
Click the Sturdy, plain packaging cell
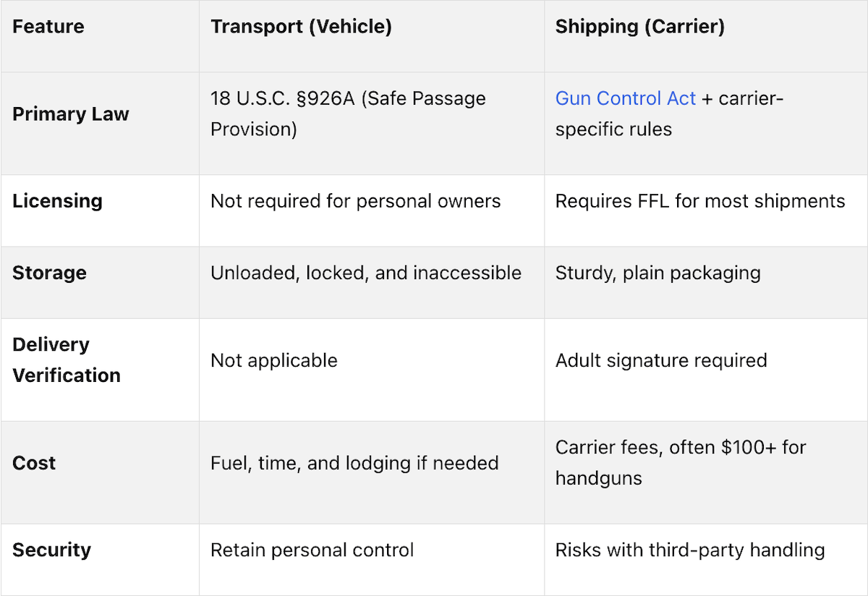tap(658, 273)
